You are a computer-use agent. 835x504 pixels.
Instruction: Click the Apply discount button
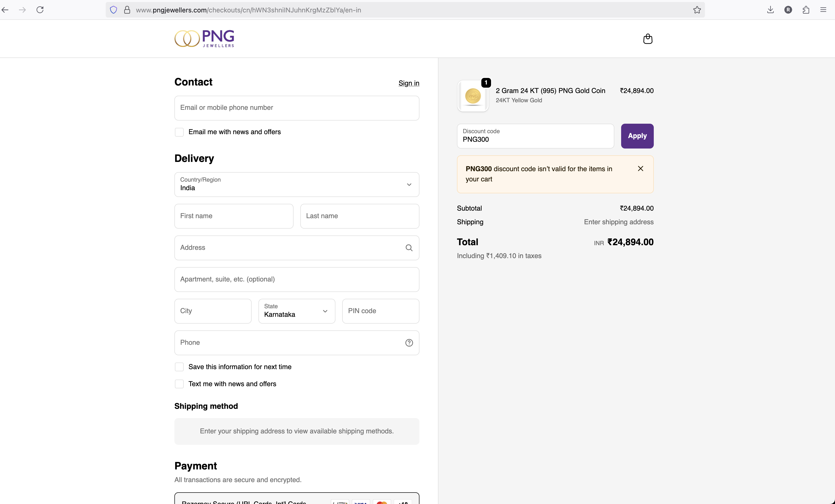click(637, 136)
